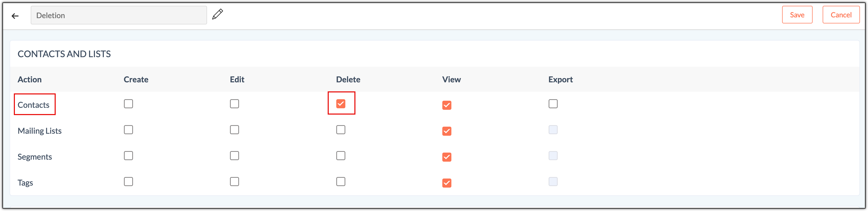
Task: Enable Delete permission for Segments
Action: (341, 156)
